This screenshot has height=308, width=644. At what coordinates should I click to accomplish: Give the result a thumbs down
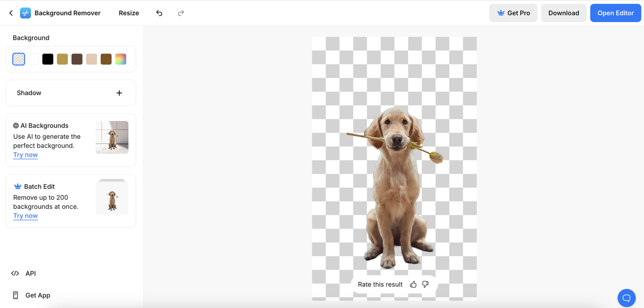pos(426,284)
